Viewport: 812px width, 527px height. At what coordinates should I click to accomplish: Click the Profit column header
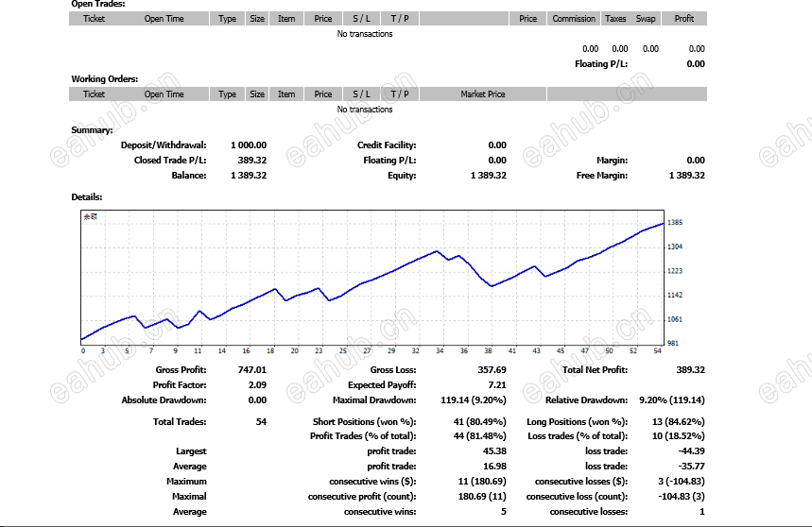pos(683,19)
